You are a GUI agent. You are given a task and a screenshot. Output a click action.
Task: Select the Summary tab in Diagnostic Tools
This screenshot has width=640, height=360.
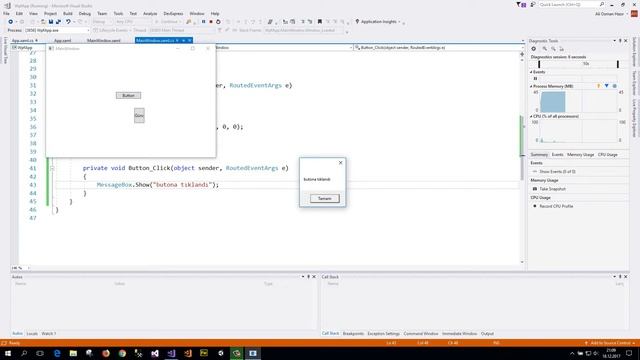point(539,155)
